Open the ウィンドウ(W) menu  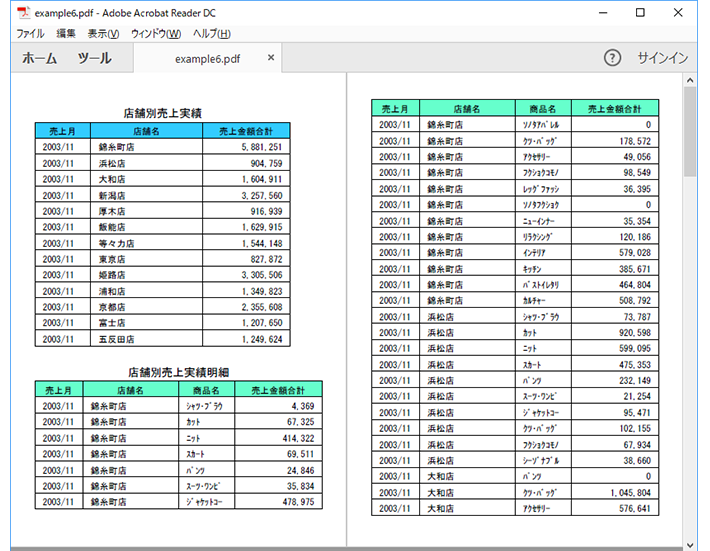coord(156,34)
